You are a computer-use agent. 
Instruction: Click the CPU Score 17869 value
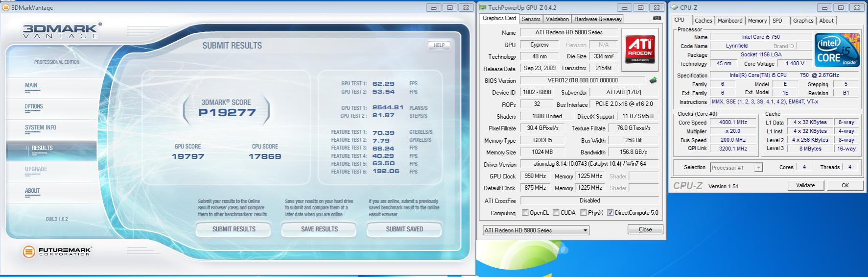(264, 156)
